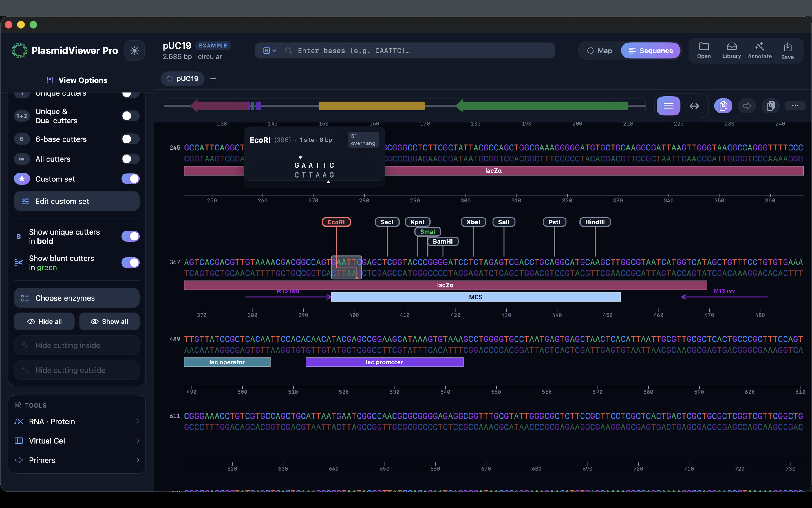
Task: Click the grayed forward arrow icon
Action: point(747,106)
